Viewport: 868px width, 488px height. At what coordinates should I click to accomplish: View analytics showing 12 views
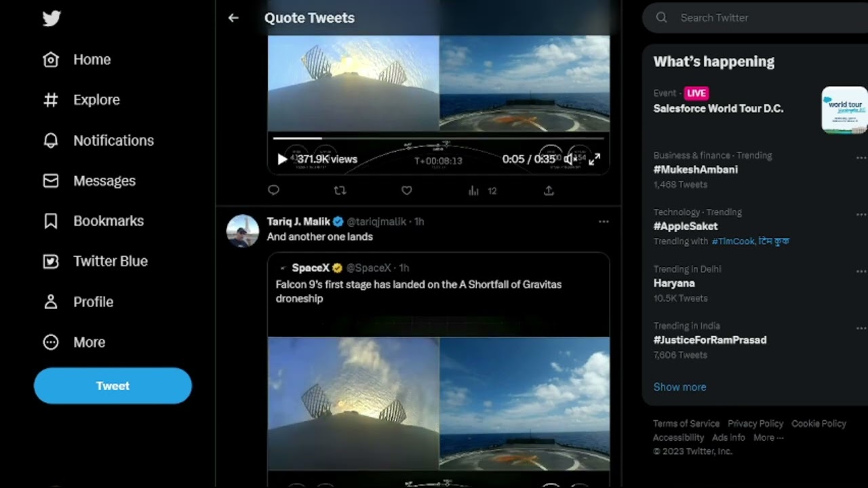pyautogui.click(x=482, y=190)
